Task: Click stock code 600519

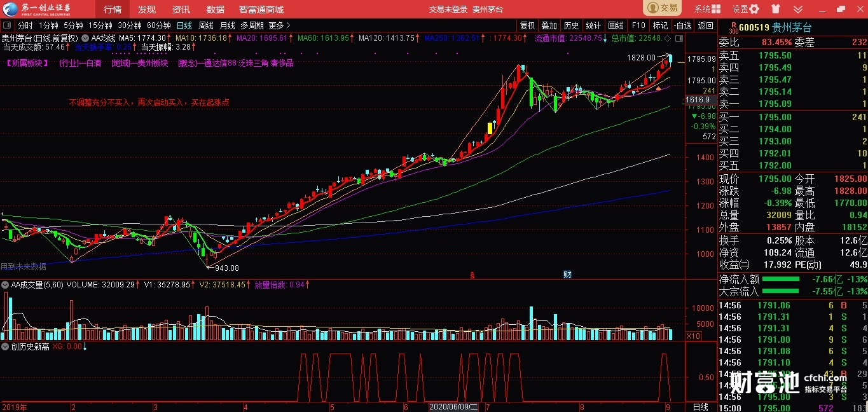Action: tap(754, 27)
